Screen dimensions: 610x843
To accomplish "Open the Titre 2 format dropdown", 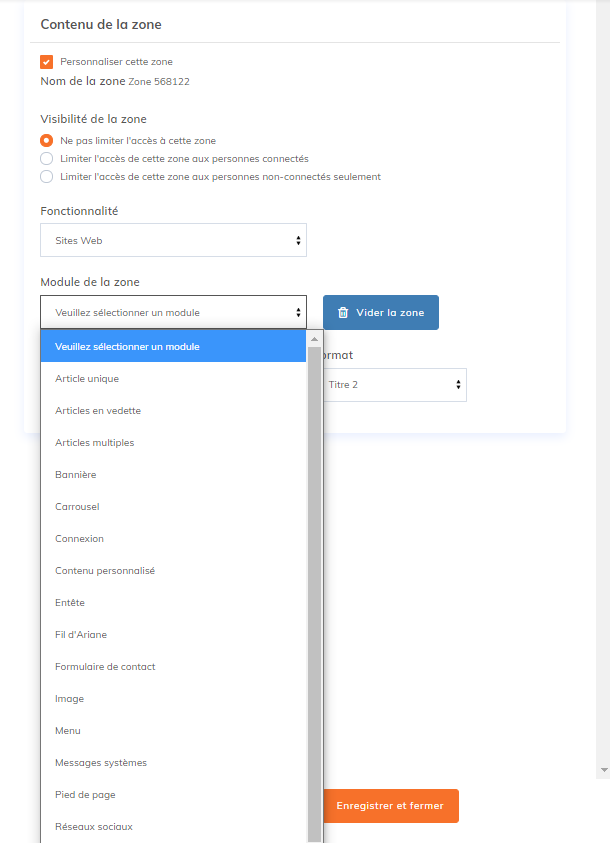I will point(394,384).
